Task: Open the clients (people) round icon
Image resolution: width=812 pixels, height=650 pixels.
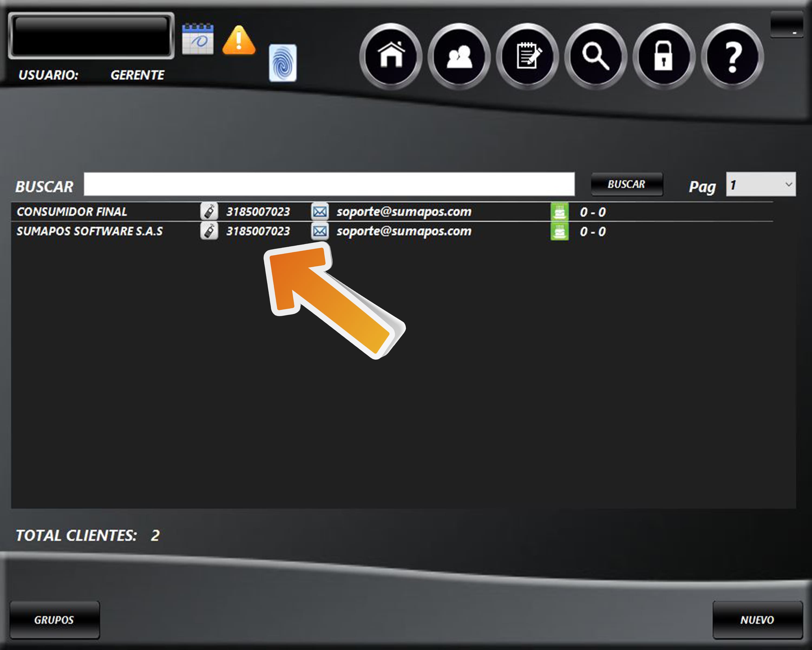Action: pos(459,56)
